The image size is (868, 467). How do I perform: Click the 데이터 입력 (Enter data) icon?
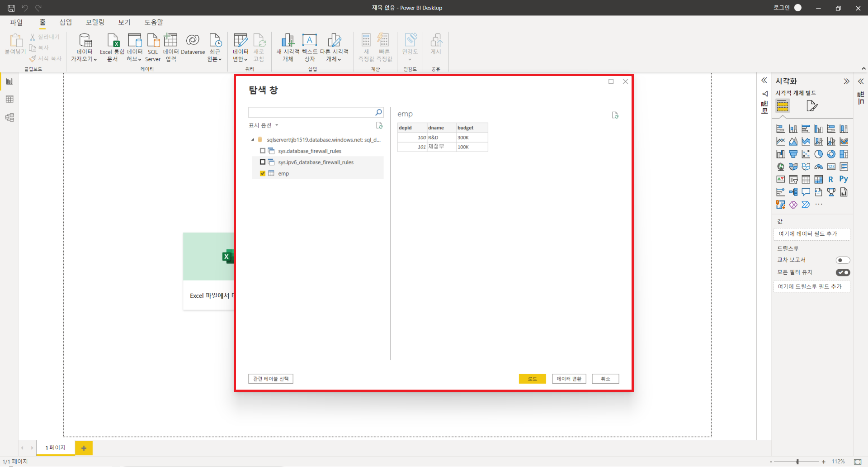click(x=170, y=40)
